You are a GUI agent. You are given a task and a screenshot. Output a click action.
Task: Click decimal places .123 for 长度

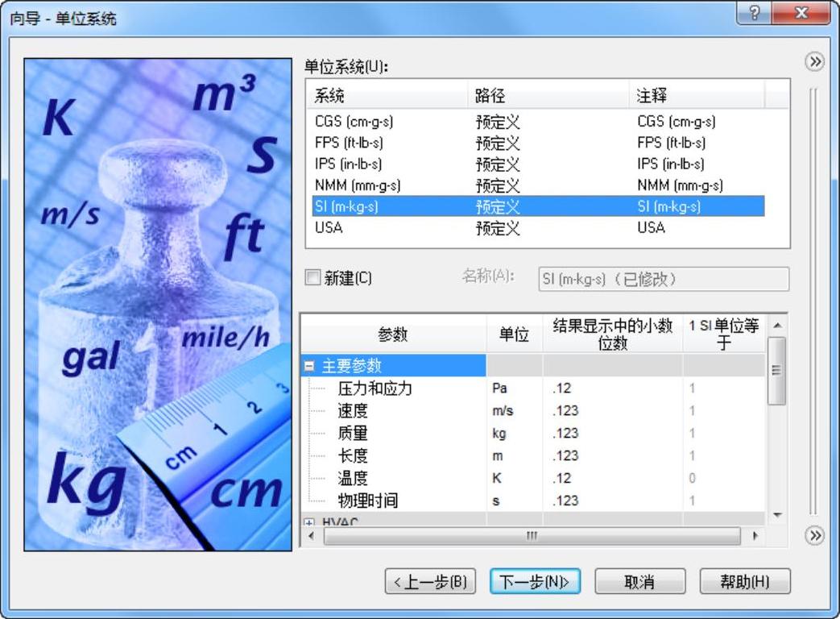[613, 455]
